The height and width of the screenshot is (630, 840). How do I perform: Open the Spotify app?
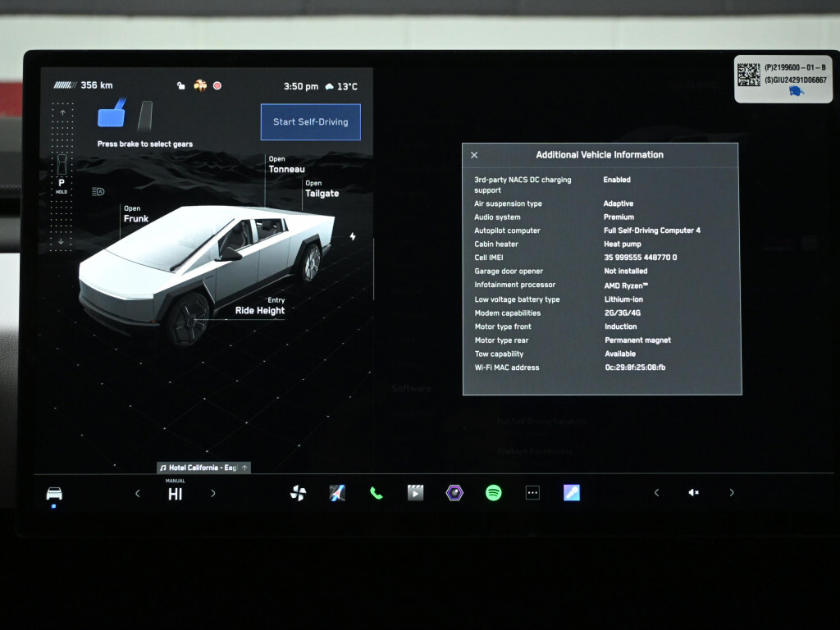click(493, 493)
